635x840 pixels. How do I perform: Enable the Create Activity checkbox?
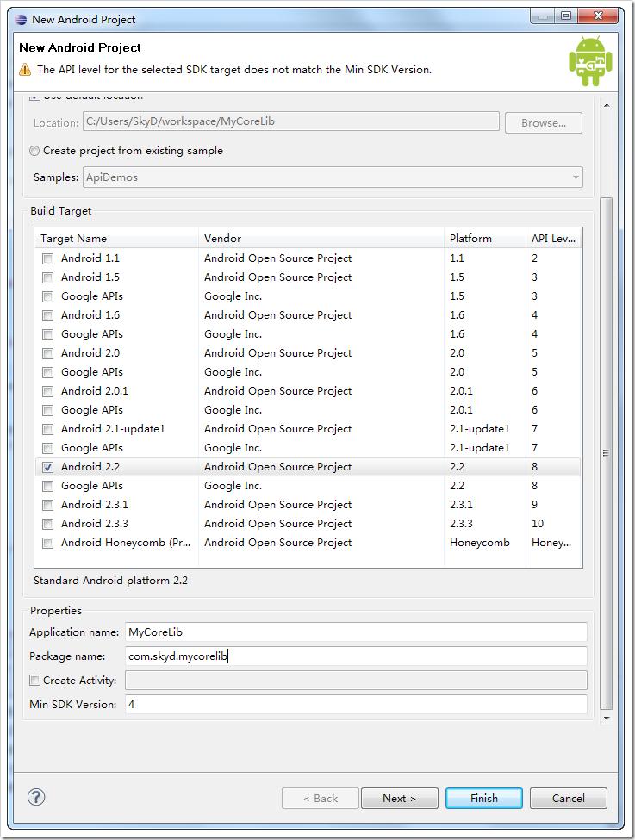click(35, 681)
